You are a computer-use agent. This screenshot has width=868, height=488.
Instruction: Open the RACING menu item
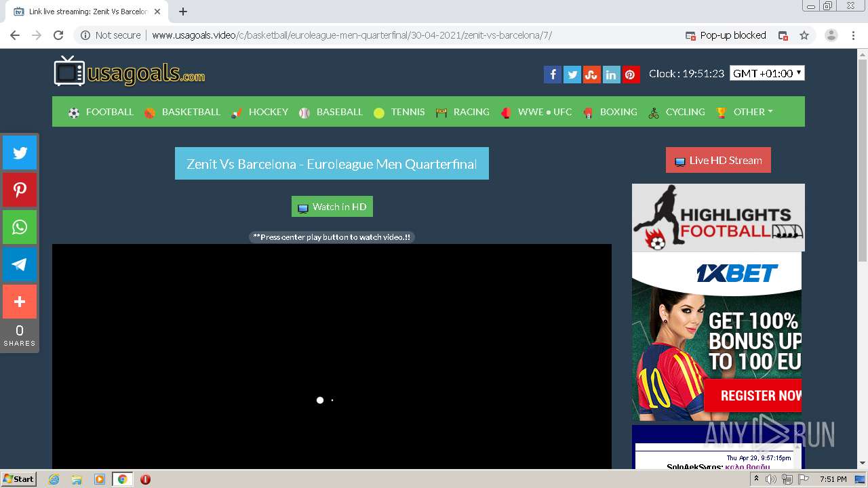(x=462, y=112)
